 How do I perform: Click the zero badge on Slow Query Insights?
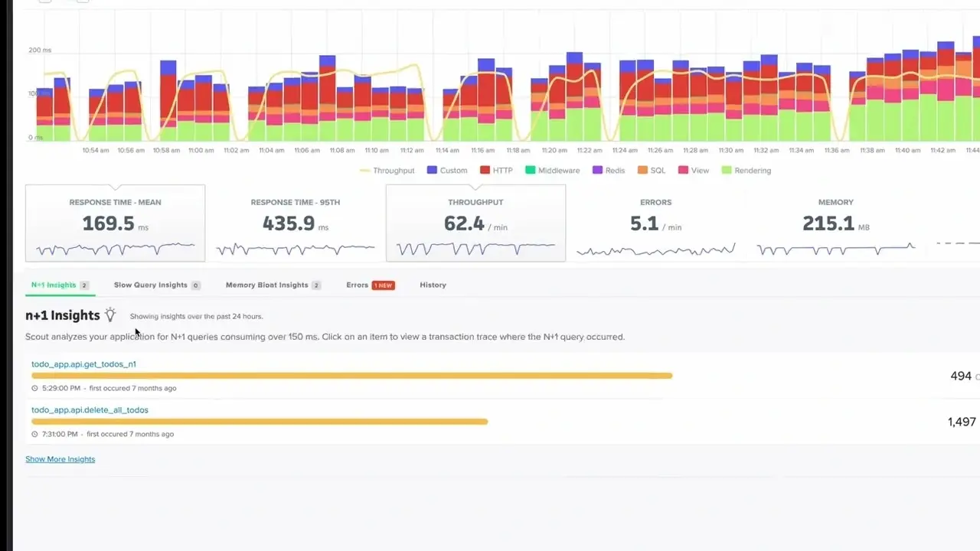tap(198, 285)
